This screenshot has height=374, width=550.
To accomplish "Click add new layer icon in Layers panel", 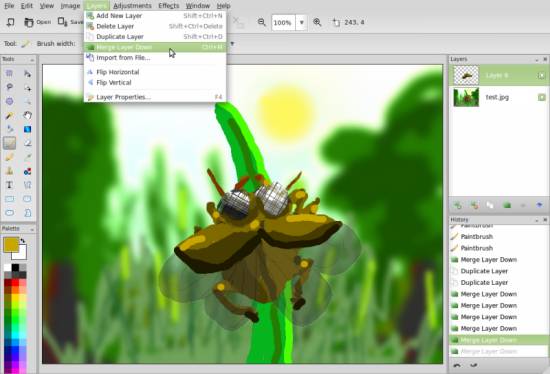I will (x=458, y=205).
